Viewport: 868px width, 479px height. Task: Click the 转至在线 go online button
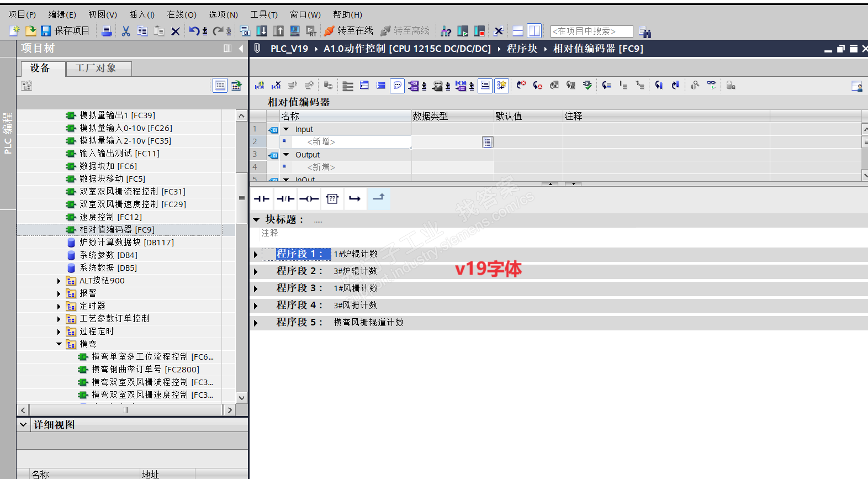(349, 31)
